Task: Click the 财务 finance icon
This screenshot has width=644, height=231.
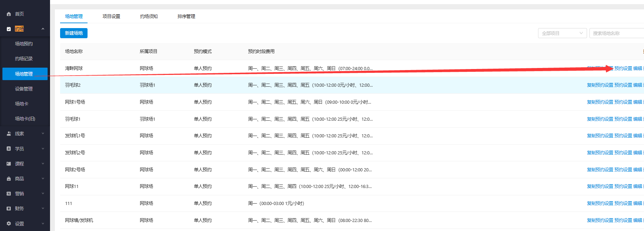Action: point(9,208)
